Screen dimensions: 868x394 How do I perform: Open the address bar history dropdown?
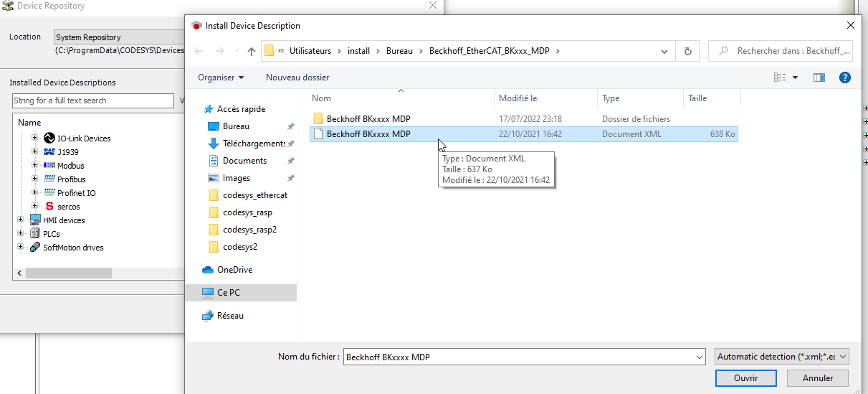666,51
